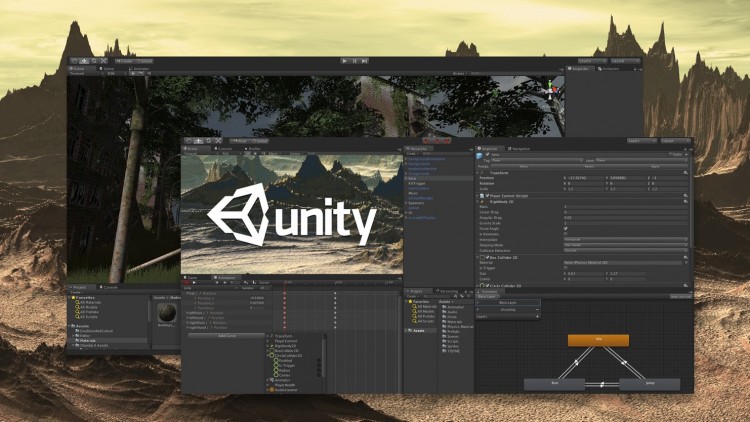Open the Sleeping Mode dropdown
The image size is (750, 422).
coord(625,245)
